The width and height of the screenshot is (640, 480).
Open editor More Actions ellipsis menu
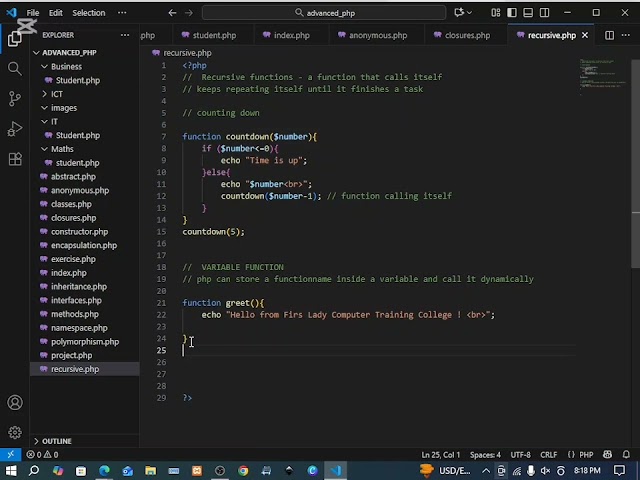coord(625,35)
